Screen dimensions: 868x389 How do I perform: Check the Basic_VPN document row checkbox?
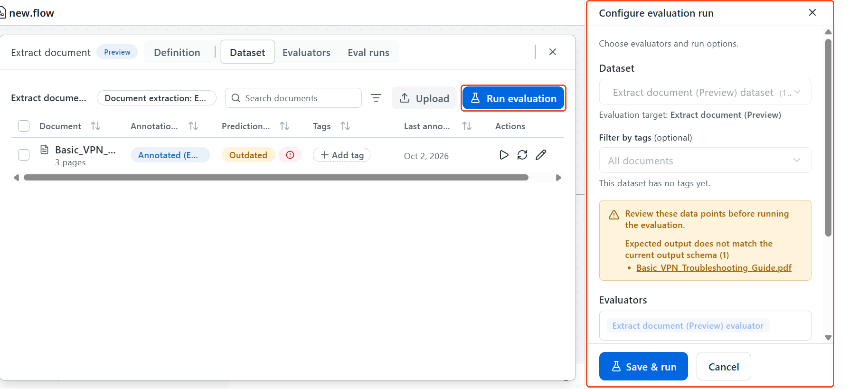tap(24, 155)
